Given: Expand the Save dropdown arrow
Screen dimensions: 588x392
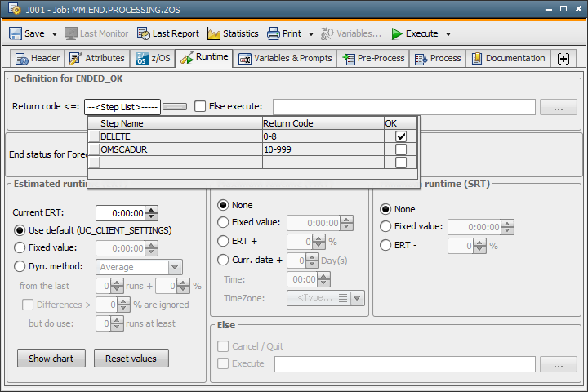Looking at the screenshot, I should coord(55,34).
